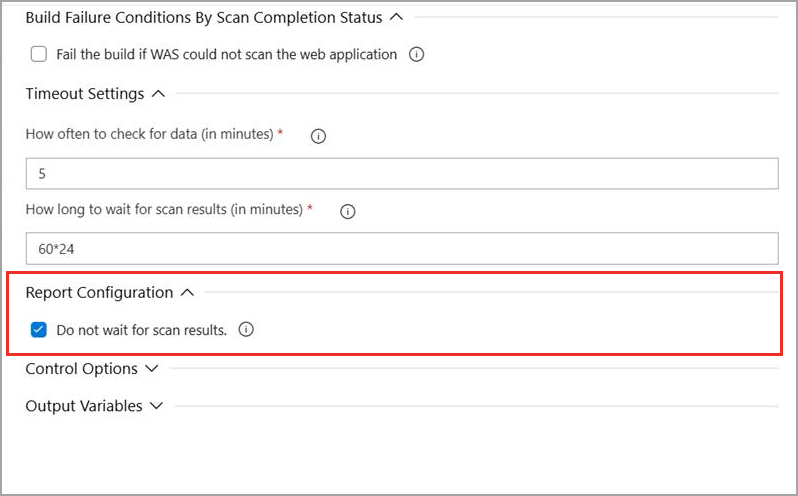
Task: Click info icon for How often to check
Action: (x=319, y=136)
